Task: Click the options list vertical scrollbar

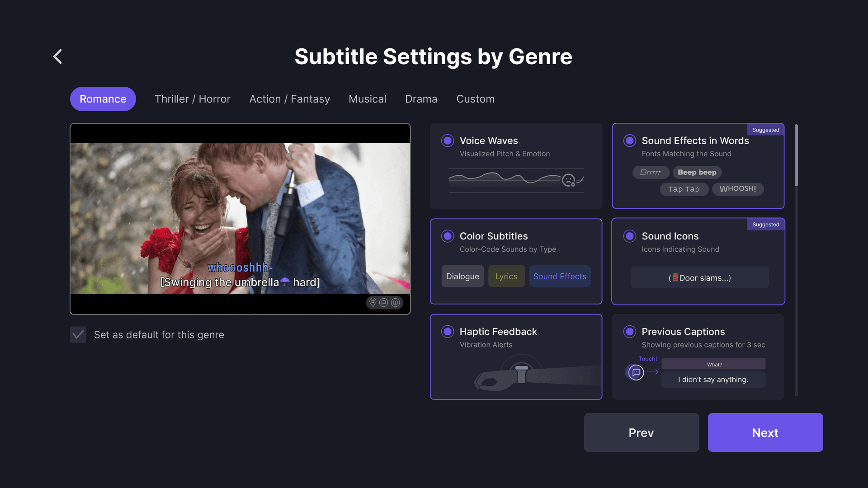Action: [x=796, y=156]
